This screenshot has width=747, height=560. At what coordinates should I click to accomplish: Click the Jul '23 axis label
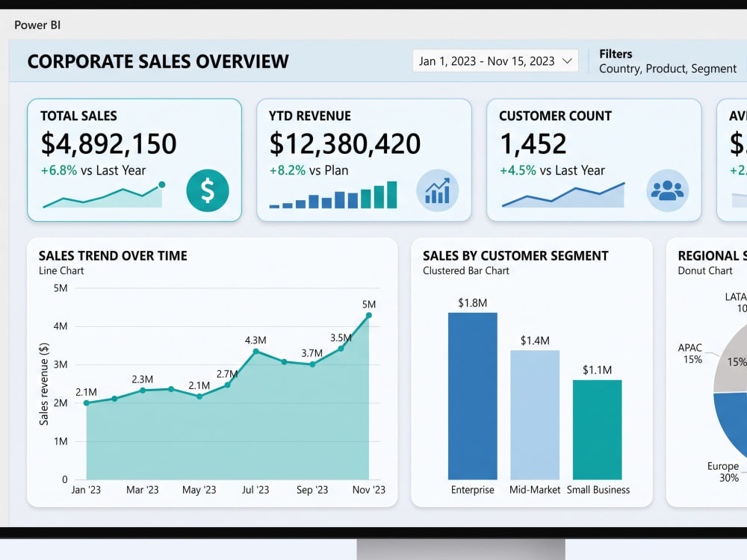pyautogui.click(x=255, y=490)
